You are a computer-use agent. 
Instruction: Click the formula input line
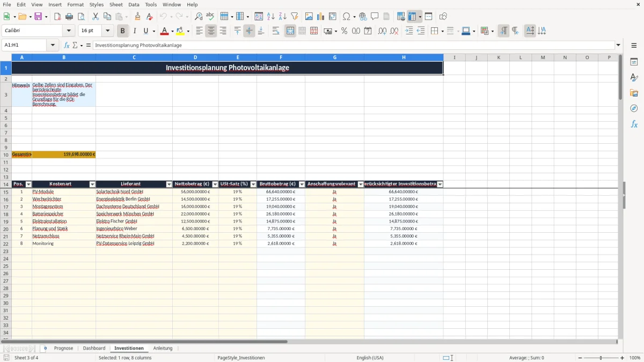click(354, 45)
